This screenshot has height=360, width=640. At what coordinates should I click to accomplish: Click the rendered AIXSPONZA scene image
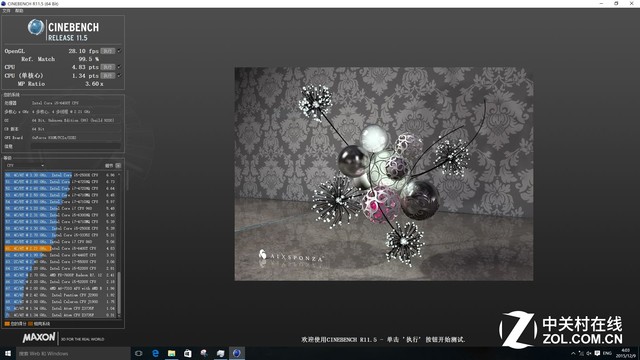[384, 174]
